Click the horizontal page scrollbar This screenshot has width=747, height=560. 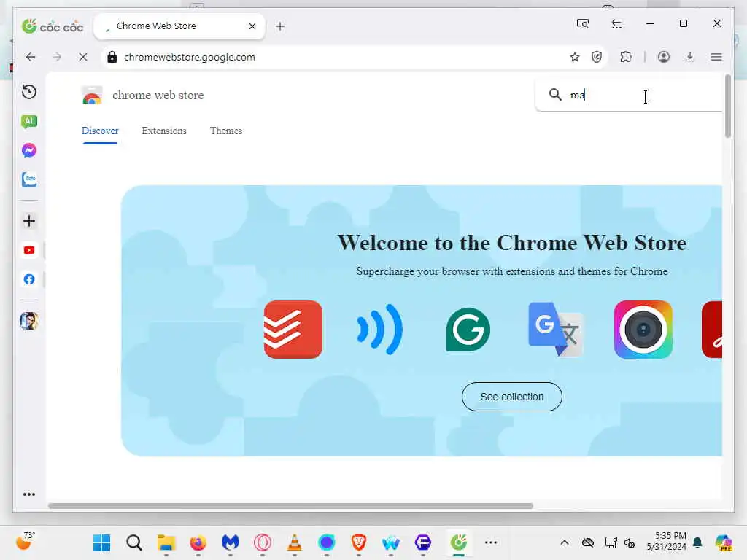click(x=290, y=506)
